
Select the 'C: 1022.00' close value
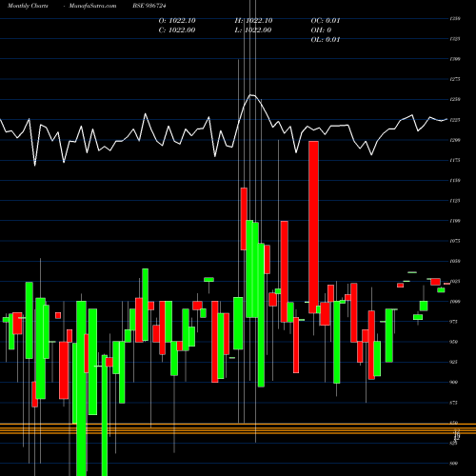[x=177, y=30]
